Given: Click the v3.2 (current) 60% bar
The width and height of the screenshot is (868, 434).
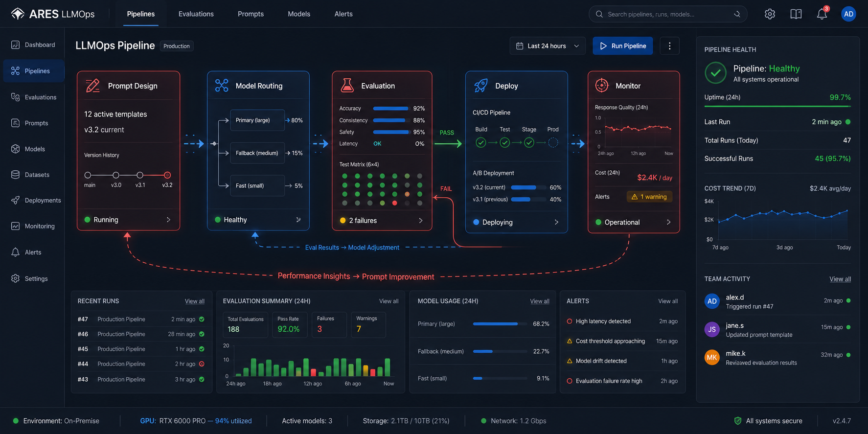Looking at the screenshot, I should click(x=528, y=187).
